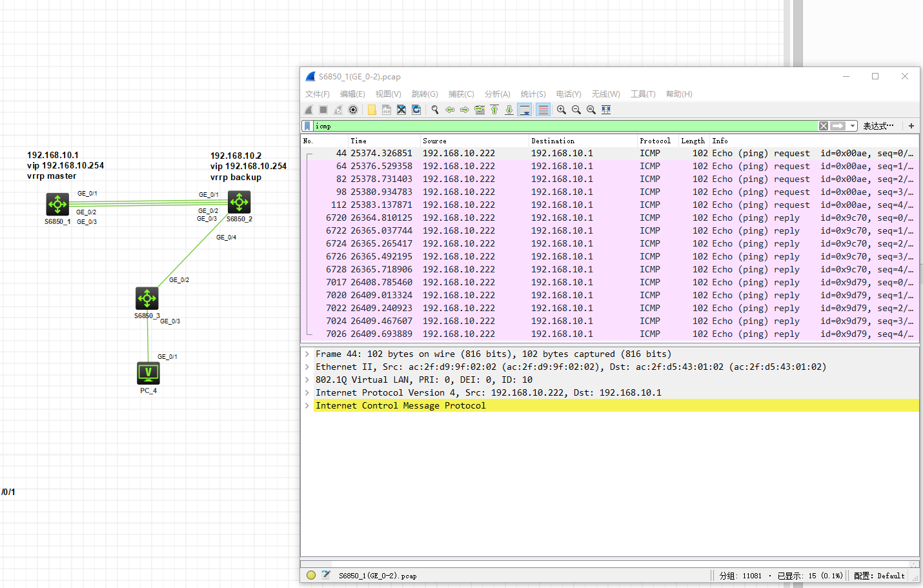The image size is (923, 588).
Task: Click the 表达式 expression button
Action: tap(878, 126)
